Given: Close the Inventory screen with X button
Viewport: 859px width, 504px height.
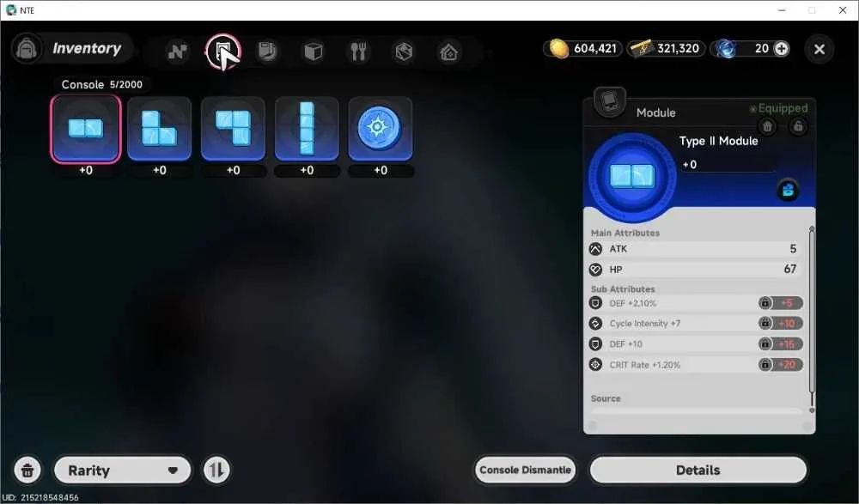Looking at the screenshot, I should tap(819, 49).
